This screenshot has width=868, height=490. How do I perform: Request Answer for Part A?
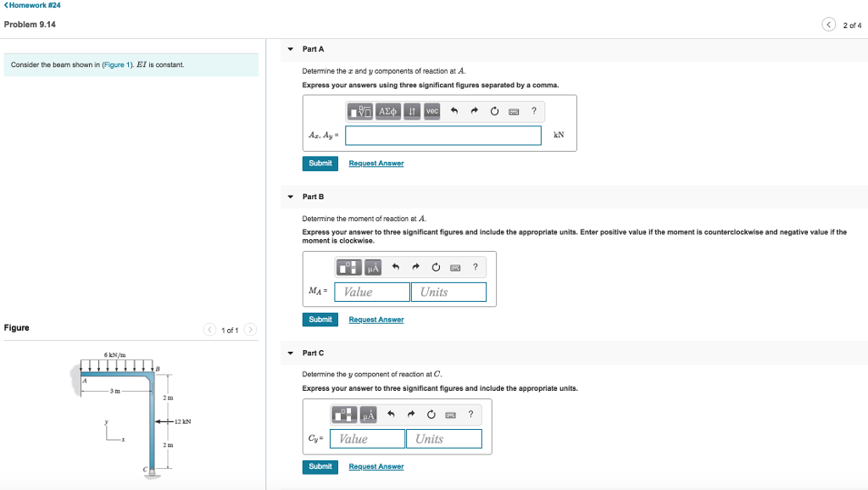tap(376, 164)
